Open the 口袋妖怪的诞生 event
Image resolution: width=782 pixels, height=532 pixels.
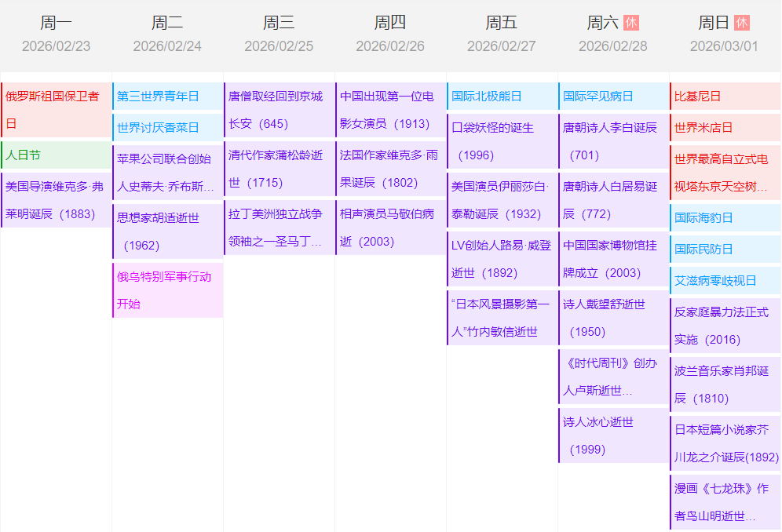pyautogui.click(x=502, y=141)
